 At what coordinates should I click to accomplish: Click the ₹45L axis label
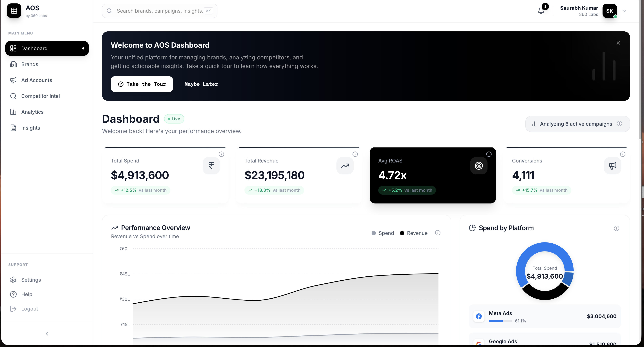click(x=125, y=274)
